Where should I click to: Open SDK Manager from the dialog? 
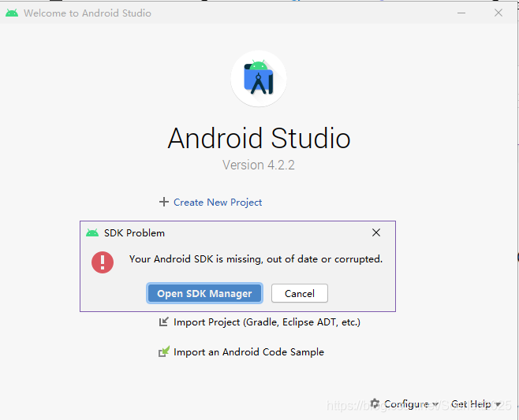point(204,293)
